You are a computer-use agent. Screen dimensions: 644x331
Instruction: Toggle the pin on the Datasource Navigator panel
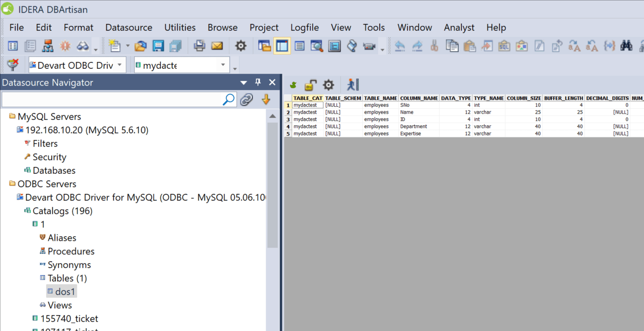tap(258, 82)
